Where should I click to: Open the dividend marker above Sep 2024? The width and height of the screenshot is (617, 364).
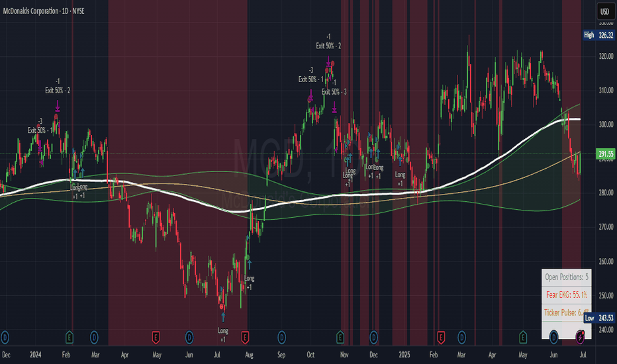(x=282, y=338)
